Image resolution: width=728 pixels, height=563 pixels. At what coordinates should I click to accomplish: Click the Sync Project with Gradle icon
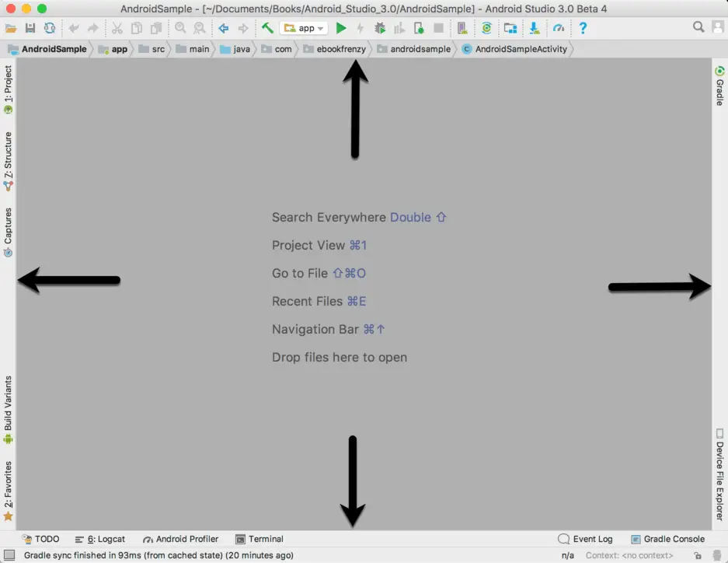(486, 28)
